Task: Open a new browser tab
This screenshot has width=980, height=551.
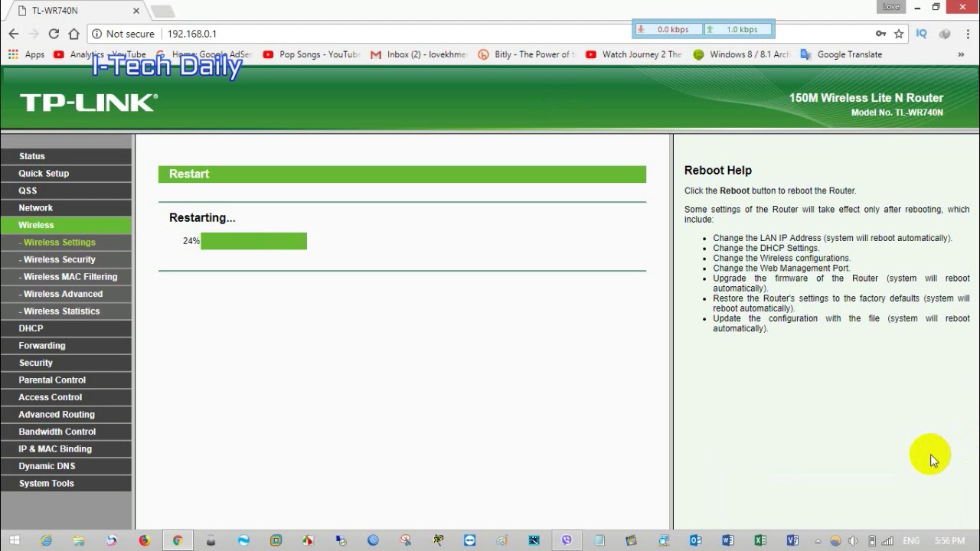Action: (163, 11)
